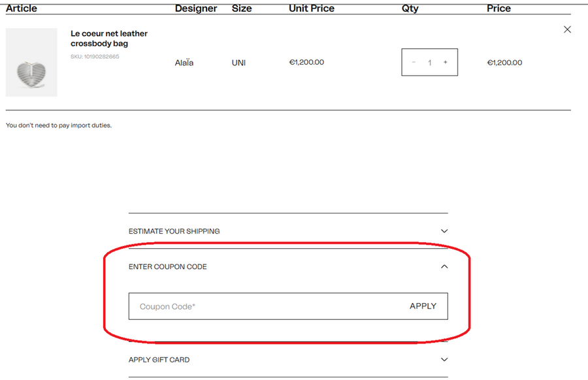
Task: Increase quantity with the plus button
Action: click(446, 63)
